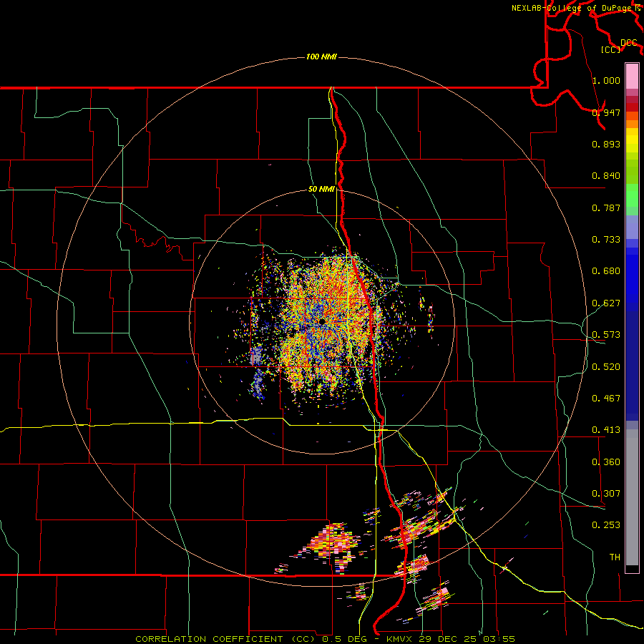The height and width of the screenshot is (644, 644).
Task: Click the Correlation Coefficient caption at bottom
Action: 325,639
